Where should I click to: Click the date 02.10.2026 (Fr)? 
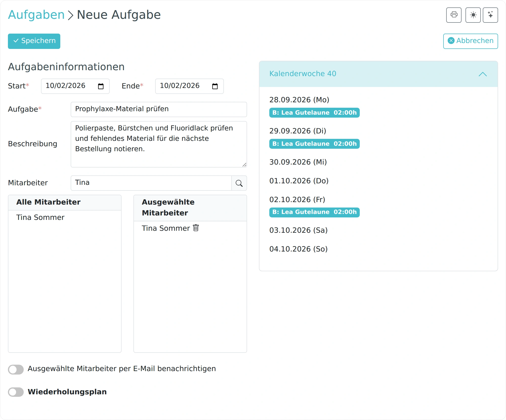(297, 200)
